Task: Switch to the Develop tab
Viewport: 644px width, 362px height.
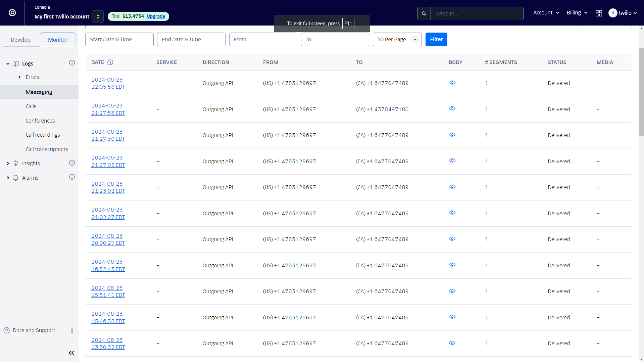Action: pyautogui.click(x=20, y=39)
